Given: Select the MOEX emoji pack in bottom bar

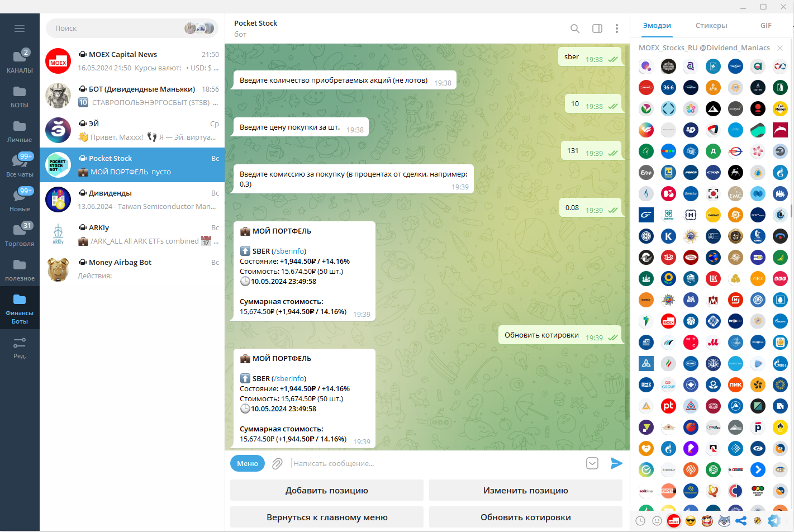Looking at the screenshot, I should (x=674, y=521).
